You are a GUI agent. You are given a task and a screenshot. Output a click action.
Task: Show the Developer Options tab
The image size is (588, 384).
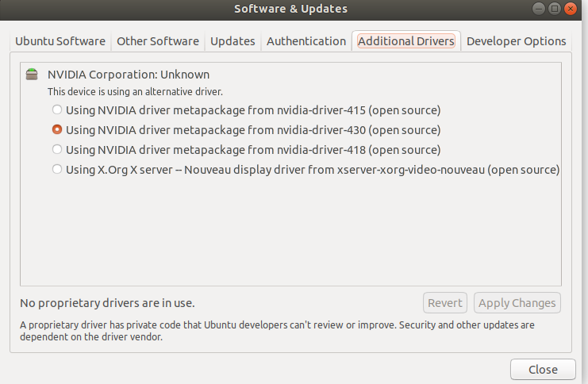click(516, 41)
